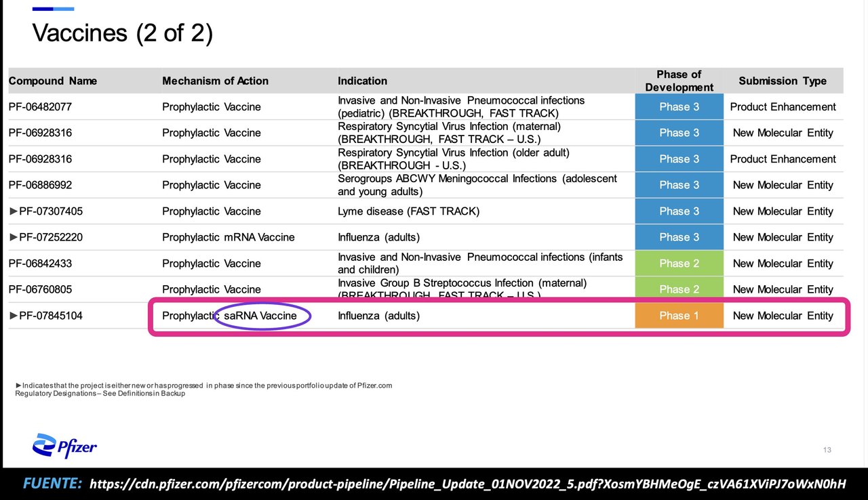
Task: Open the FUENTE cdn.pfizer.com pipeline PDF link
Action: pos(468,484)
